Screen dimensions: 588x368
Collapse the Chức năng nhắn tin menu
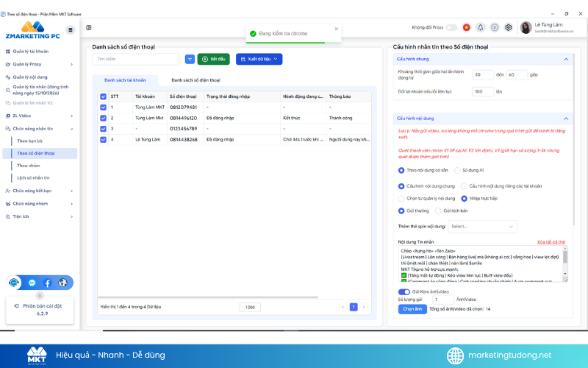click(39, 129)
